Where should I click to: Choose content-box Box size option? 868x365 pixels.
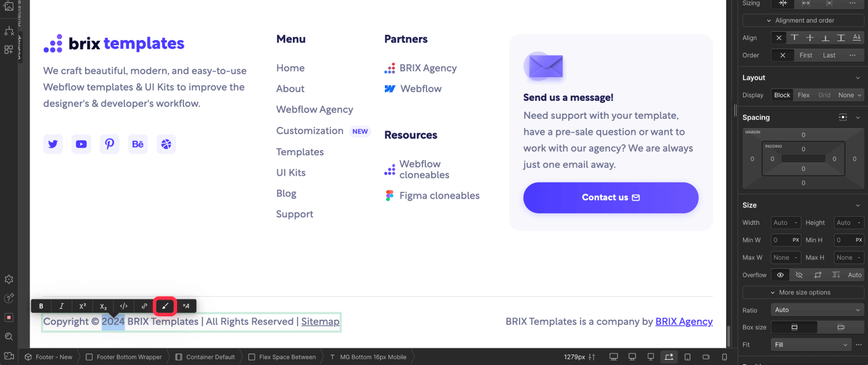841,327
